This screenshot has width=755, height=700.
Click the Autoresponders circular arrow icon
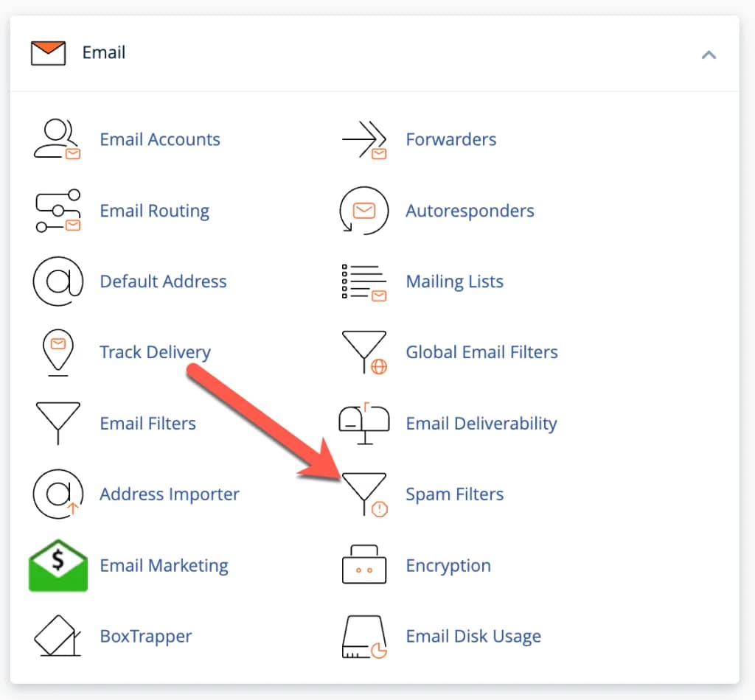363,211
